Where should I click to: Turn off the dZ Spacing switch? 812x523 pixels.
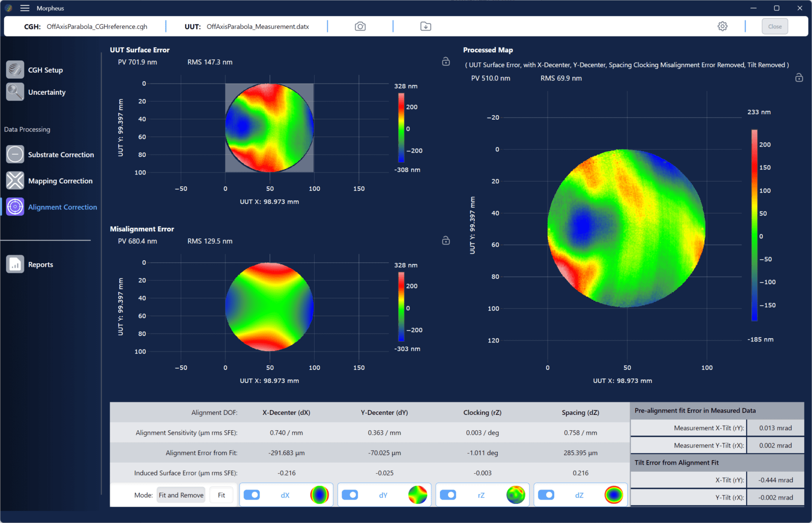[546, 495]
